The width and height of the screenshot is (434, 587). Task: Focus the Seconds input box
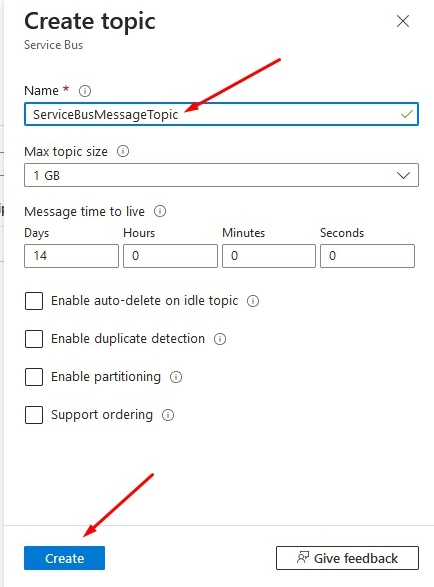point(367,256)
